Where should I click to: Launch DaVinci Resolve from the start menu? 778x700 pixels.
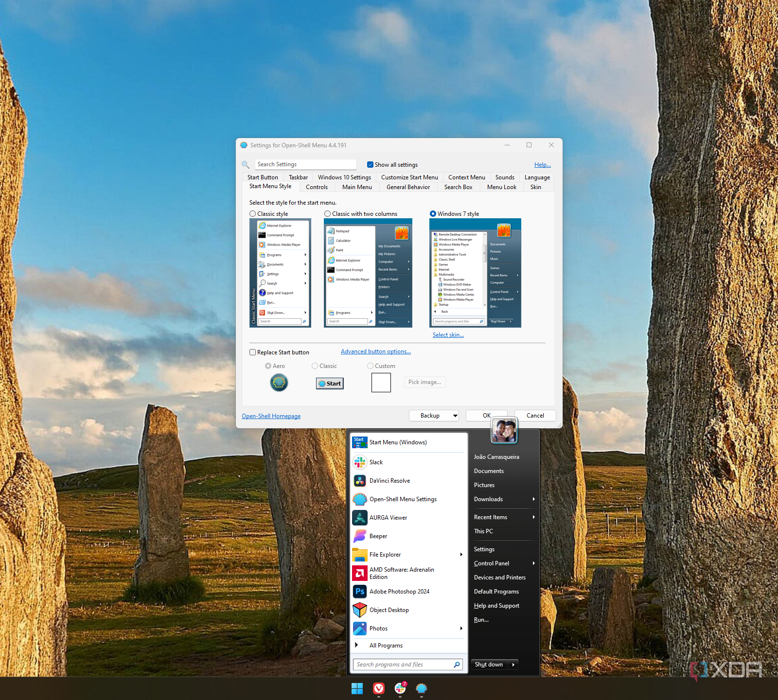coord(389,481)
